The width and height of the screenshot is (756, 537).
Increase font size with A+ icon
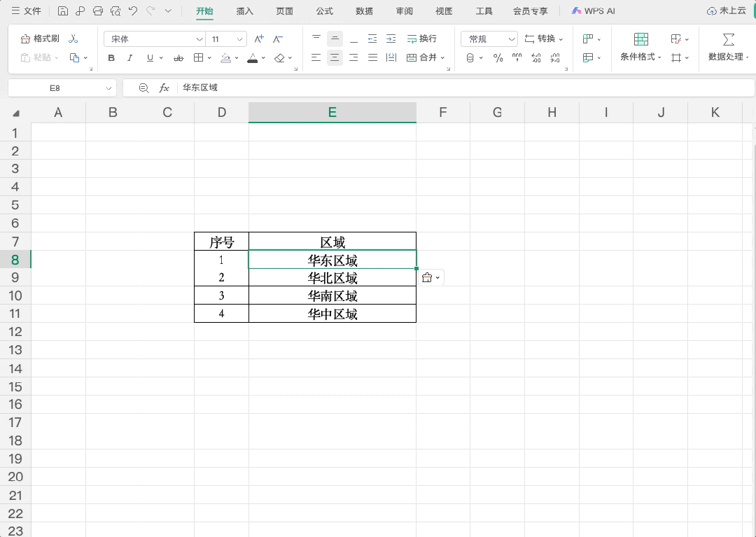tap(259, 39)
